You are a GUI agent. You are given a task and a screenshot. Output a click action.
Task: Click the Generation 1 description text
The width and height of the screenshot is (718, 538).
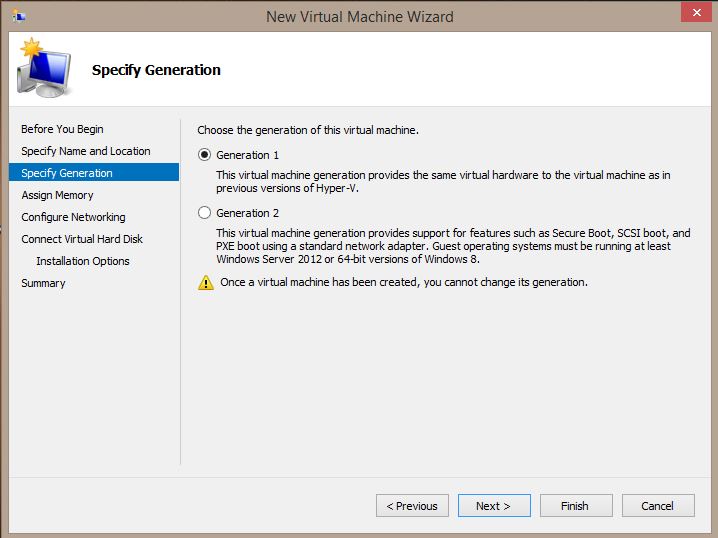[x=443, y=181]
